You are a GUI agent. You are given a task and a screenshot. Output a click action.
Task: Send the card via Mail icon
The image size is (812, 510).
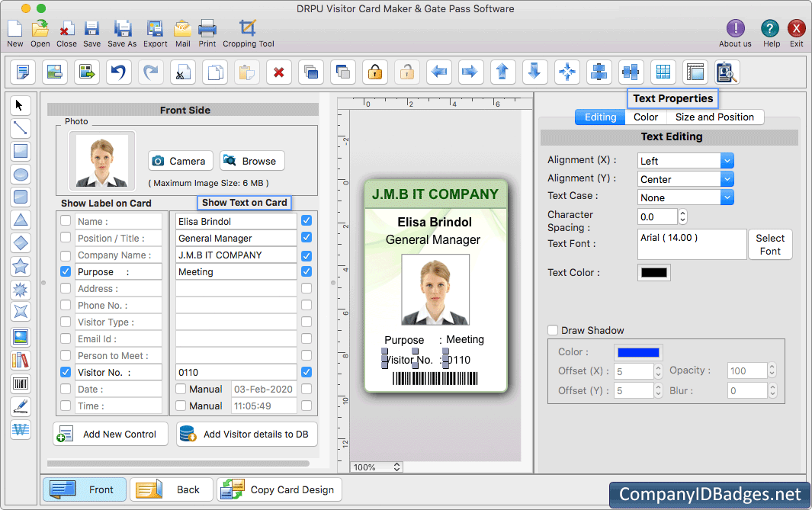(182, 34)
